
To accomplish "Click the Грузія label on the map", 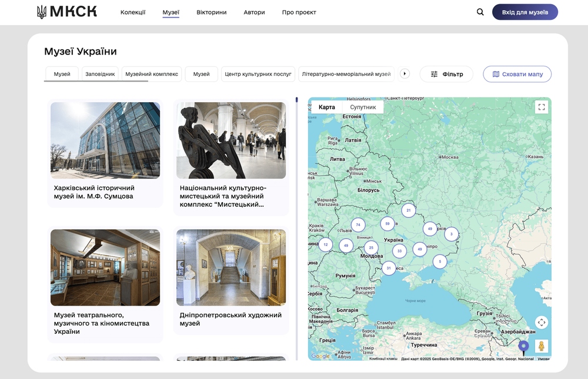I will 484,313.
